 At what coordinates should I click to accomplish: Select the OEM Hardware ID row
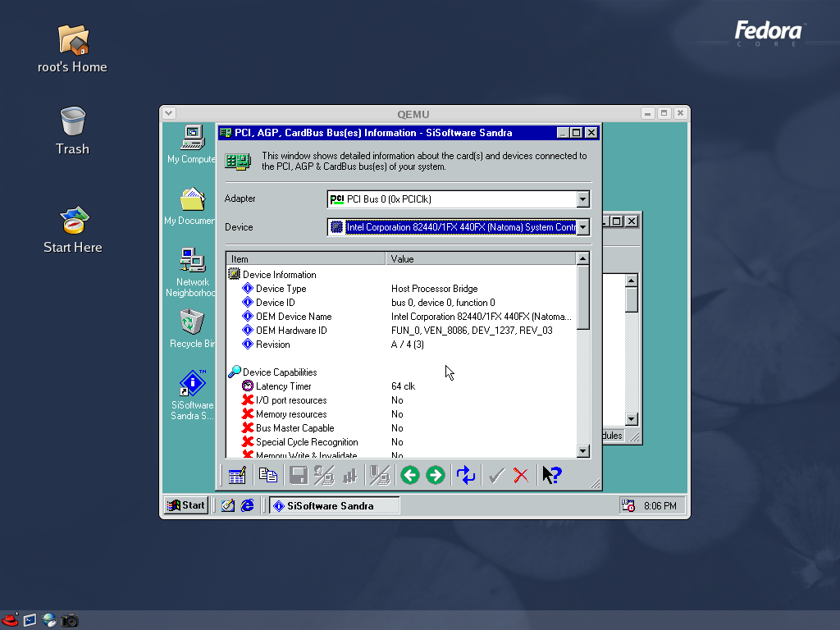click(402, 330)
